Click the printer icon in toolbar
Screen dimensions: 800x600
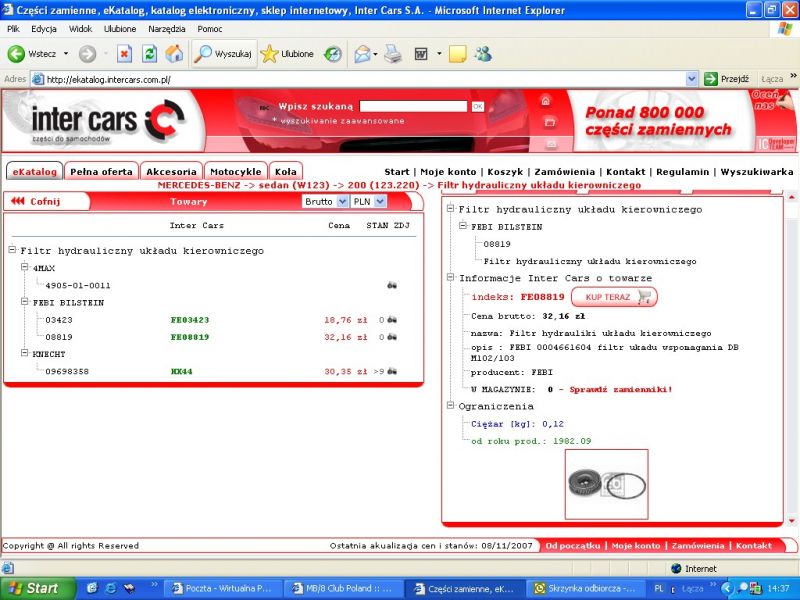click(x=392, y=54)
